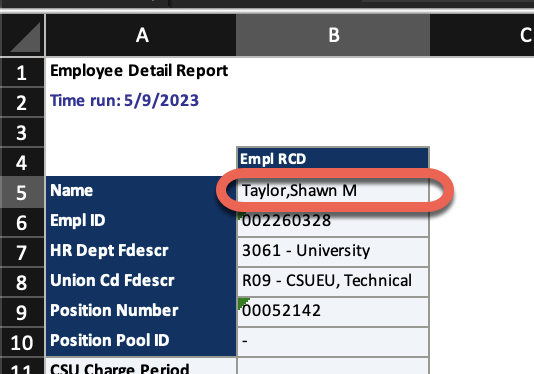This screenshot has height=374, width=534.
Task: Select row 6 header
Action: [x=22, y=222]
